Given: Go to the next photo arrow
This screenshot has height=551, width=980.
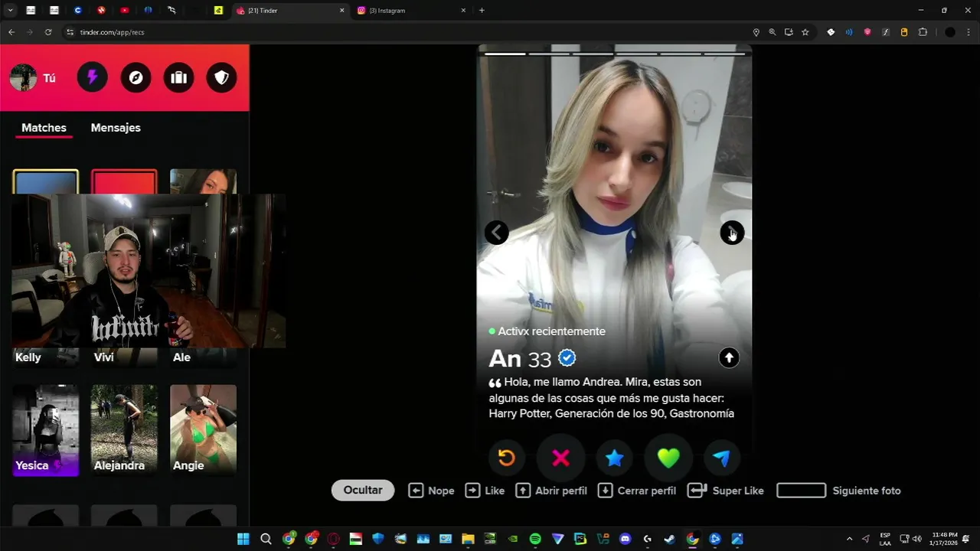Looking at the screenshot, I should (732, 233).
